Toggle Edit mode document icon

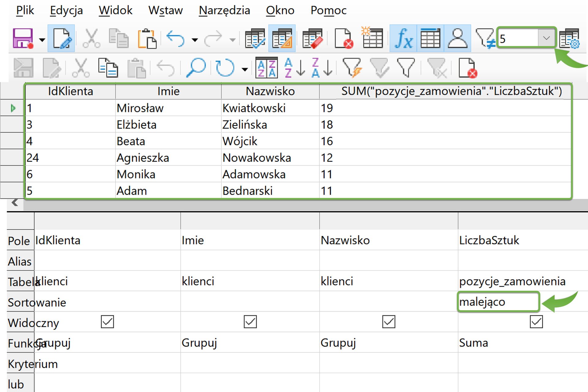point(62,39)
